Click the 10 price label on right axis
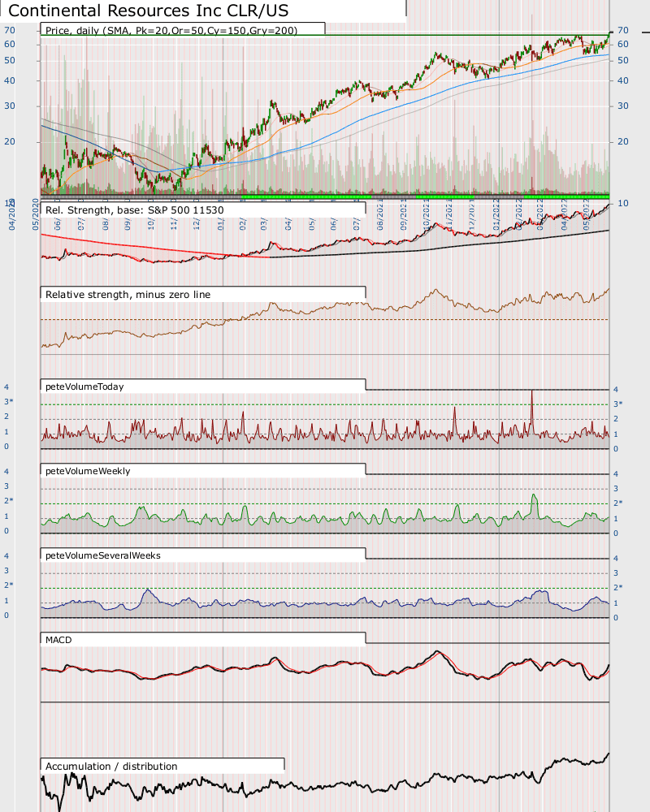The width and height of the screenshot is (650, 812). pyautogui.click(x=623, y=203)
